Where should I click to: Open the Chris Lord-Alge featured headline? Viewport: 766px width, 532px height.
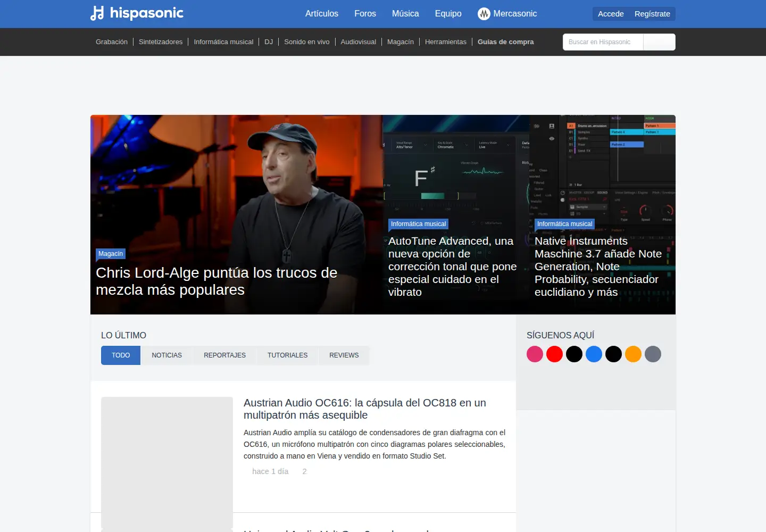(x=217, y=281)
